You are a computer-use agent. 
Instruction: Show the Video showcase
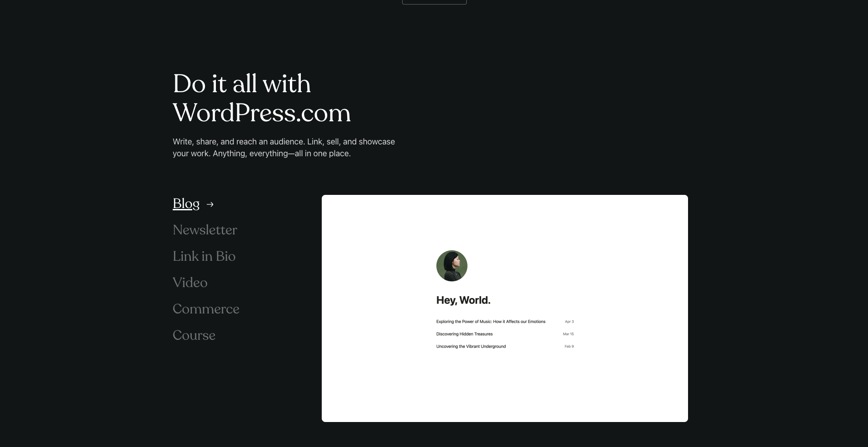pyautogui.click(x=190, y=283)
